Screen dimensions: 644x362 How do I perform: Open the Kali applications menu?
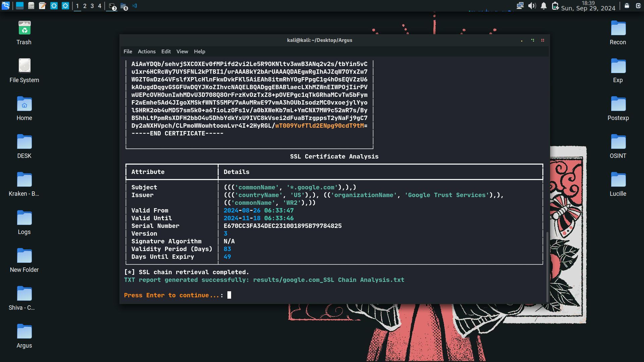pyautogui.click(x=5, y=6)
